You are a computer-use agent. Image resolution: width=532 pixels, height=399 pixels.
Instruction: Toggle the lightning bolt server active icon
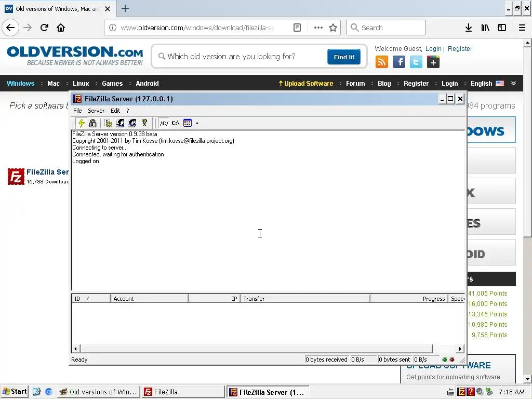[82, 123]
